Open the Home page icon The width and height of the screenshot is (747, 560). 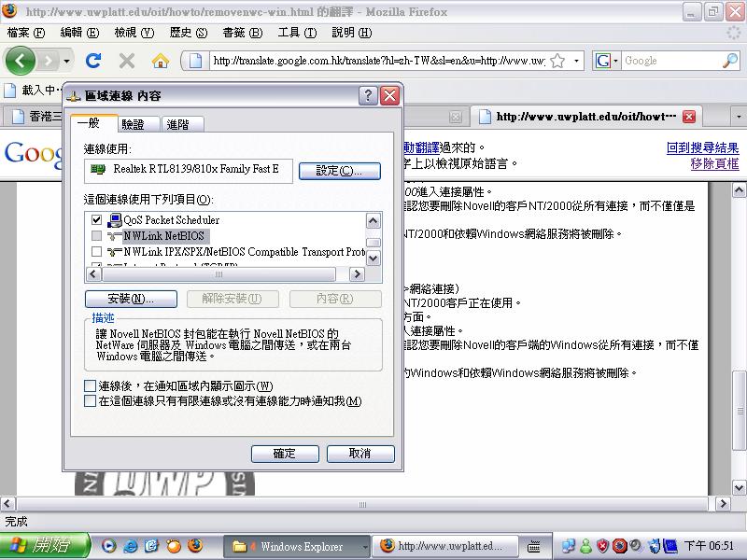(161, 61)
